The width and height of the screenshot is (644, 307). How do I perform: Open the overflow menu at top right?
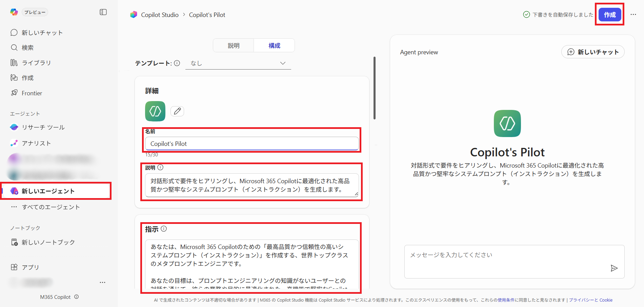pos(633,15)
